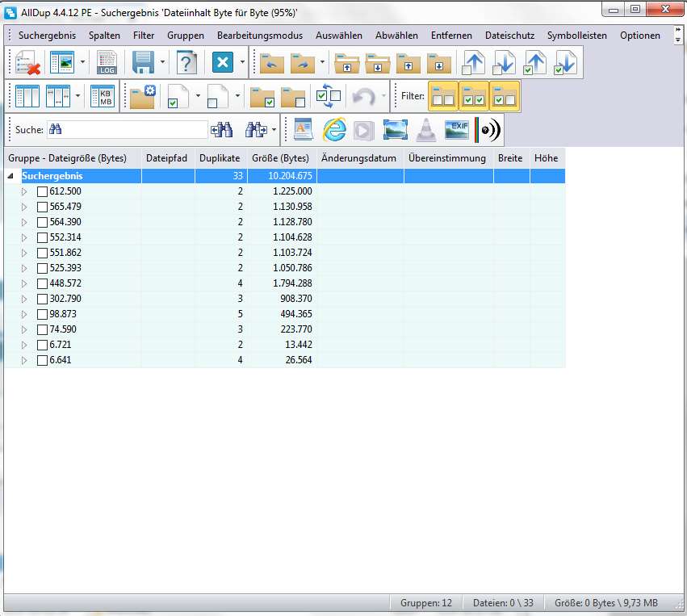Sort by the Dateipfad column header

point(168,158)
